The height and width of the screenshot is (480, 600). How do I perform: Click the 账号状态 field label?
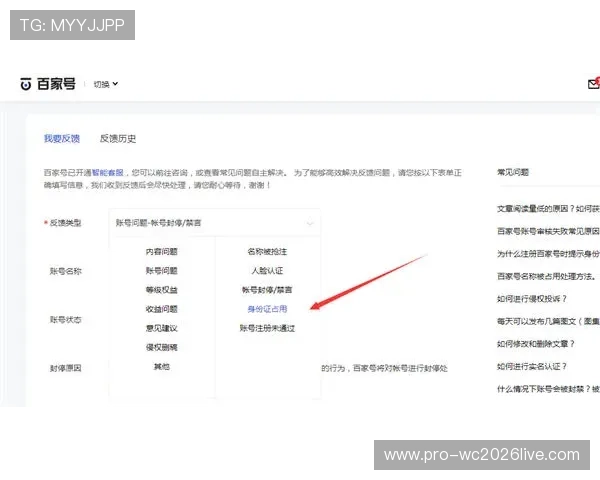[x=65, y=320]
